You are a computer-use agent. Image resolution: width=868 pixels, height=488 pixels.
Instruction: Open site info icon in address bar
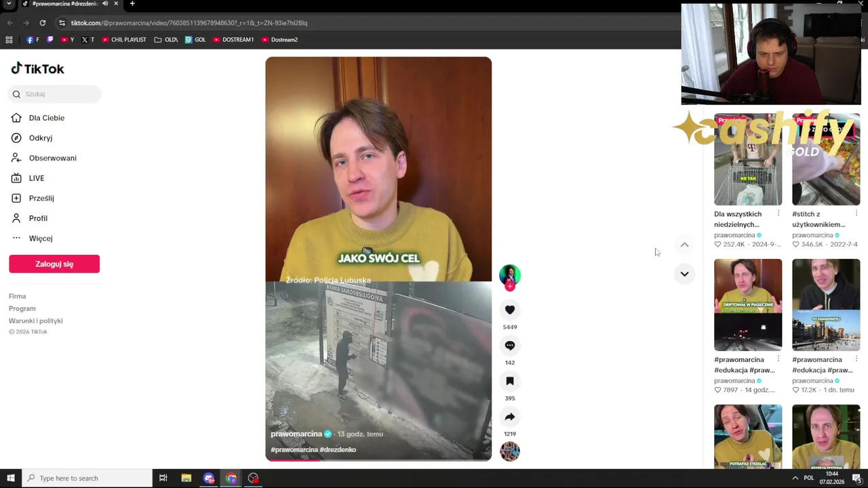(x=62, y=23)
